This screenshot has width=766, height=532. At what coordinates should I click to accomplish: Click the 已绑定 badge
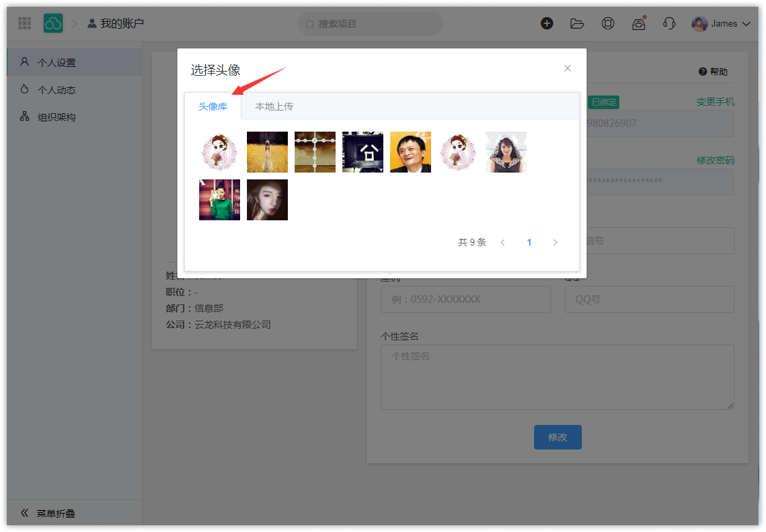(604, 102)
